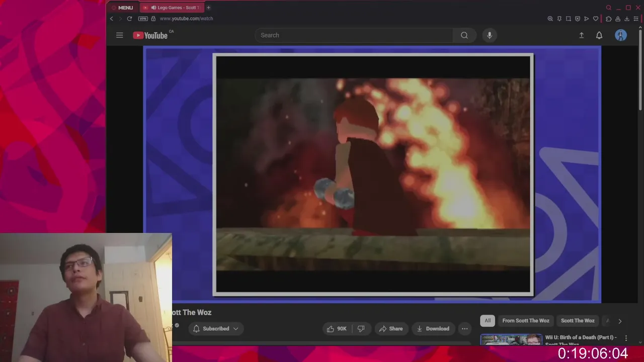This screenshot has height=362, width=644.
Task: Click the tab search magnifier in title bar
Action: [x=608, y=8]
